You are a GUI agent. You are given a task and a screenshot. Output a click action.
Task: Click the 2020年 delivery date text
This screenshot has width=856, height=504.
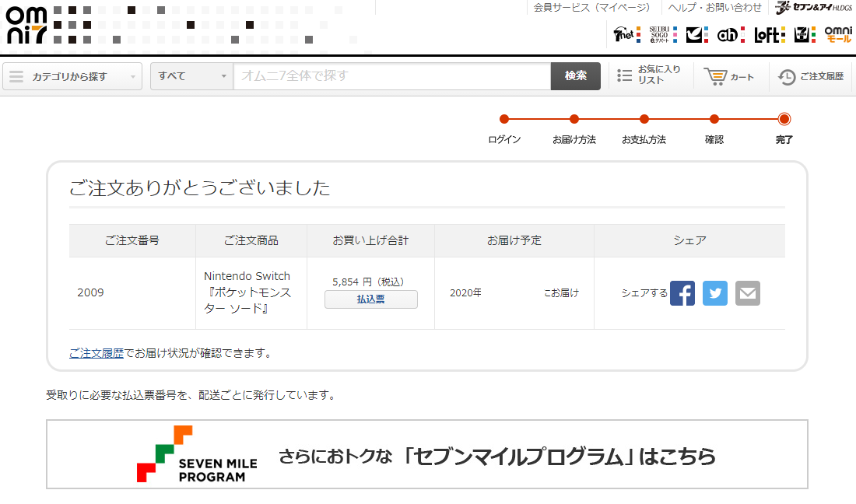465,293
